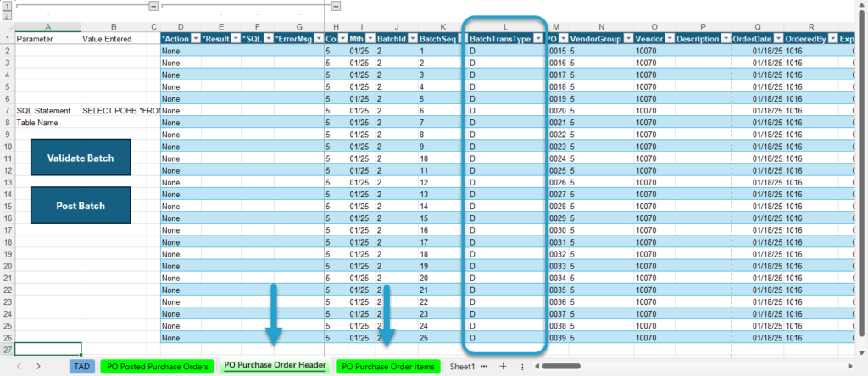Switch to the TAD sheet tab
The image size is (868, 376).
pyautogui.click(x=82, y=366)
